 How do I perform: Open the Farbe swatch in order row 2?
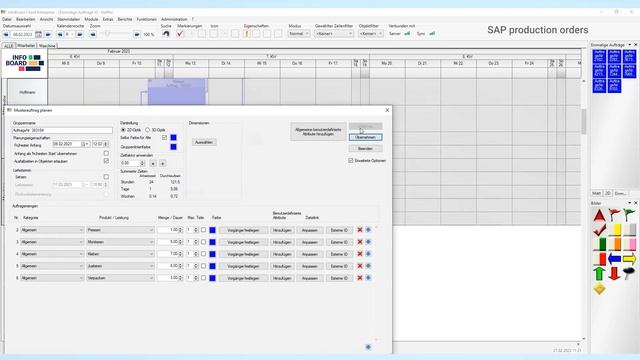213,230
